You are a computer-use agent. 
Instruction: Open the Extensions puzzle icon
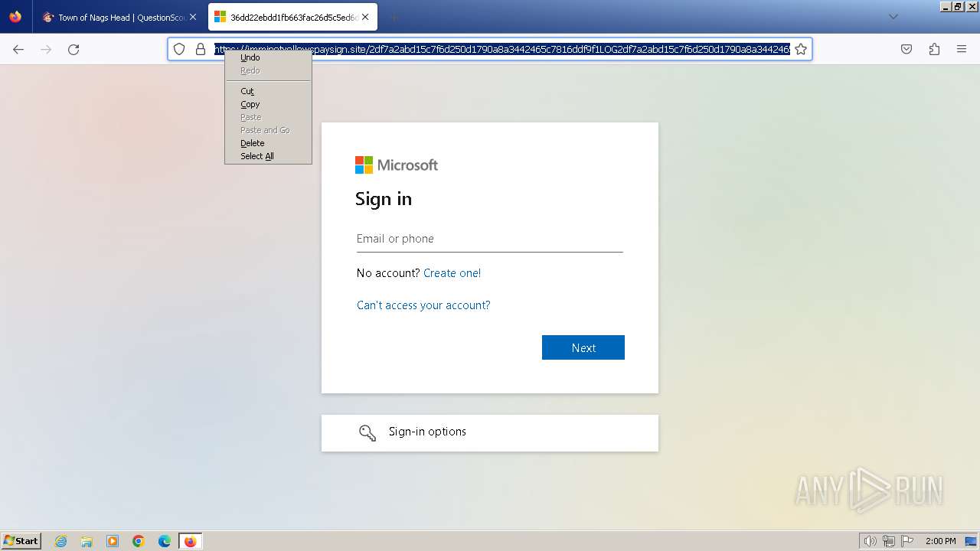[934, 49]
